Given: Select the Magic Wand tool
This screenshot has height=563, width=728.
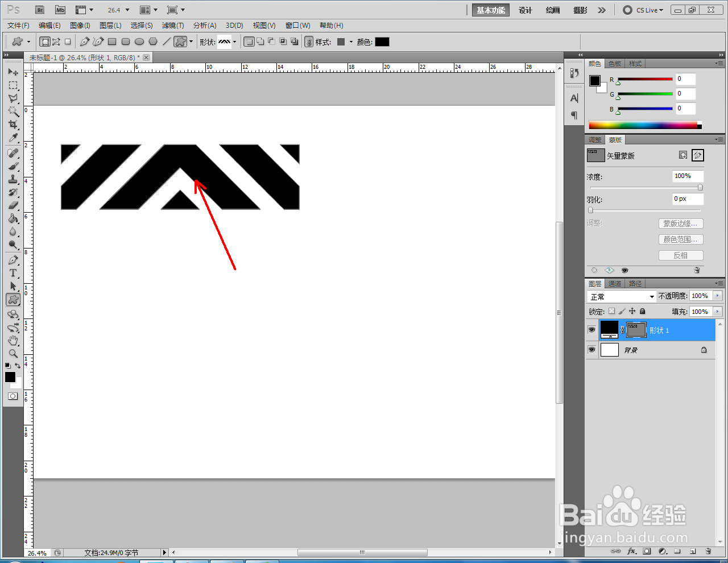Looking at the screenshot, I should 13,111.
